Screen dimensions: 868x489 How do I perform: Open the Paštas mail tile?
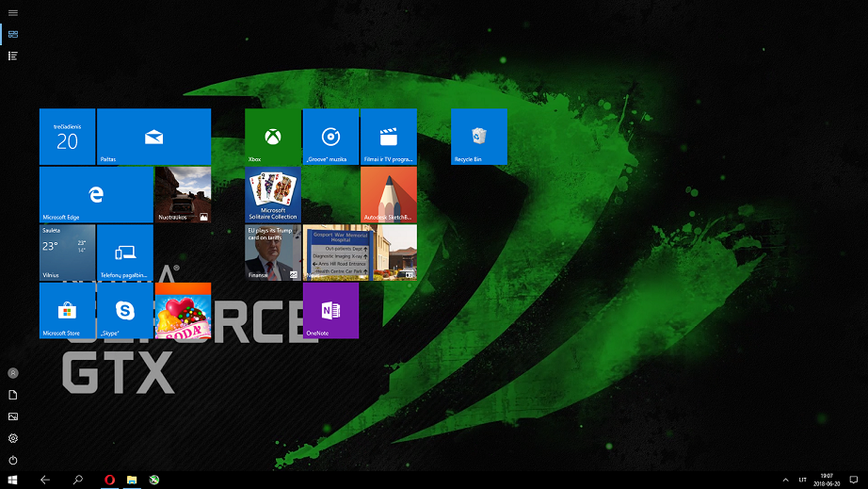pyautogui.click(x=153, y=137)
